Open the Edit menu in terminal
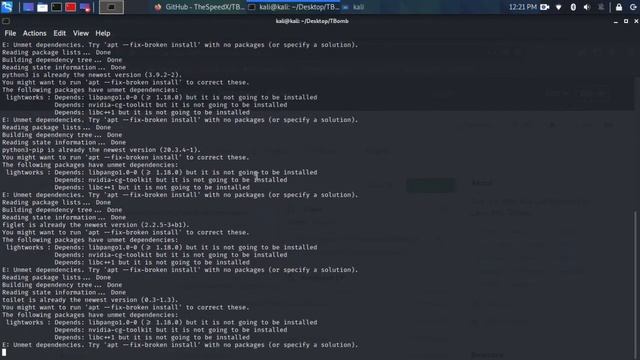The height and width of the screenshot is (360, 640). click(x=60, y=33)
